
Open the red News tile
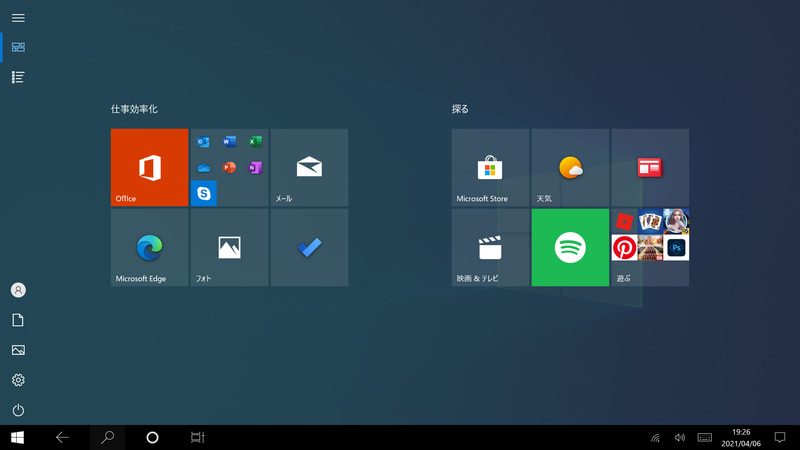pyautogui.click(x=651, y=167)
